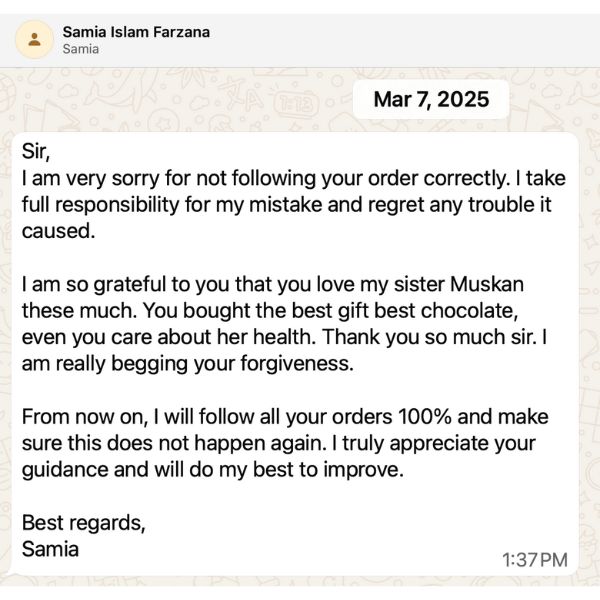Click the "Samia" subtitle under the contact name
Screen dimensions: 600x600
(x=80, y=48)
